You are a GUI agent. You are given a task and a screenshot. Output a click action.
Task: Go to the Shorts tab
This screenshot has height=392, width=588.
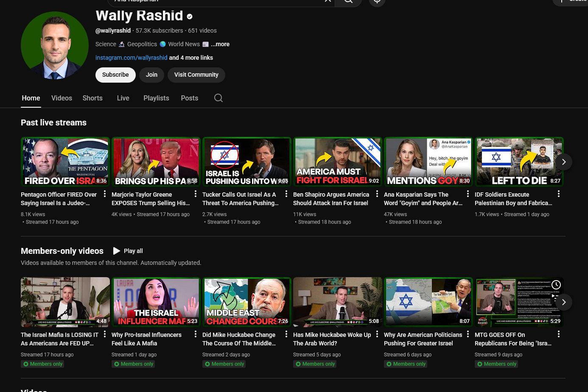click(92, 98)
